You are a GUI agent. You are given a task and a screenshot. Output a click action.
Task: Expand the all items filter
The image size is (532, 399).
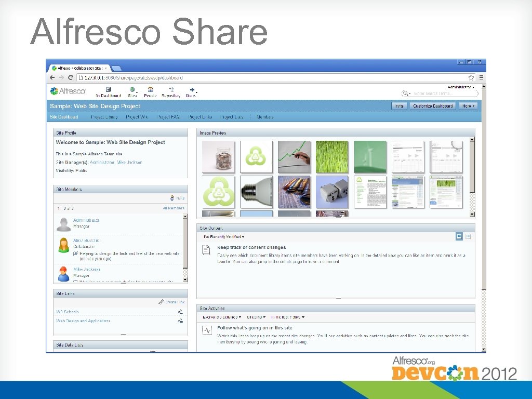tap(256, 317)
